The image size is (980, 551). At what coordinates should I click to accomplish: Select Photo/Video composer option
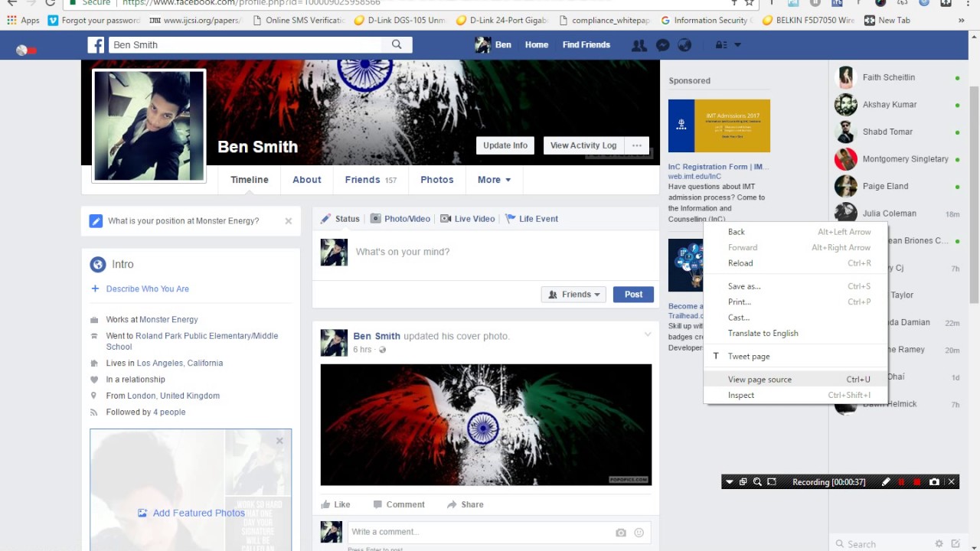coord(400,219)
